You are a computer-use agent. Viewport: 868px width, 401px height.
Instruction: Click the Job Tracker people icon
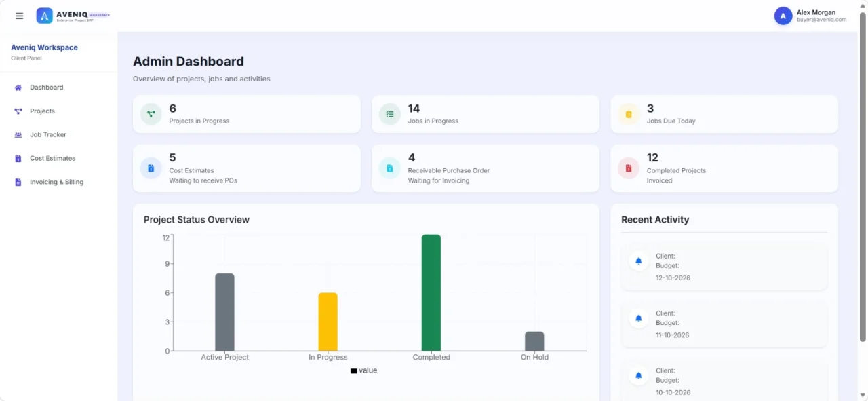click(18, 135)
